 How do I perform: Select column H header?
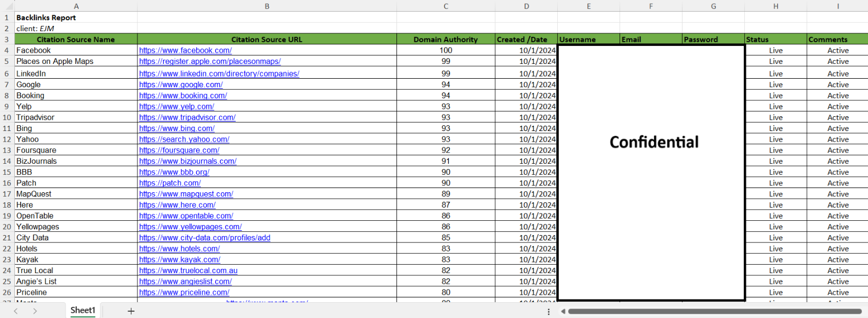click(775, 6)
